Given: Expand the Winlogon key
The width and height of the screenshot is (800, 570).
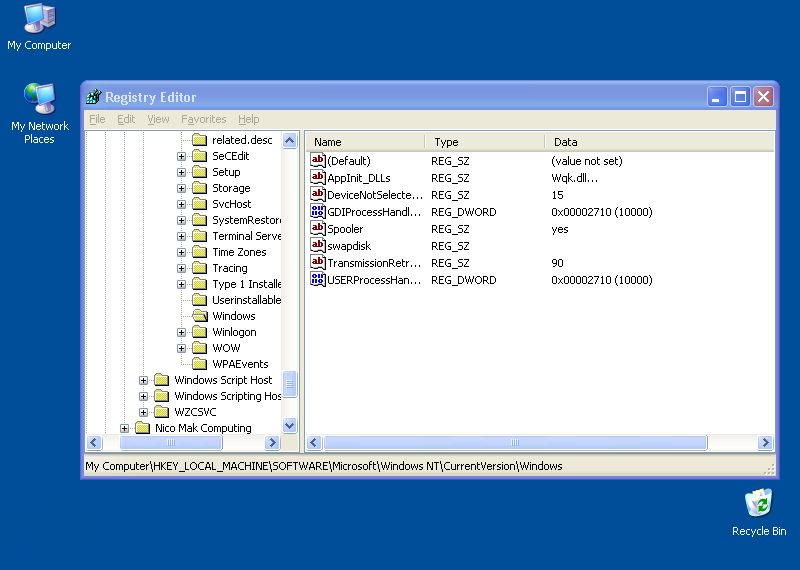Looking at the screenshot, I should pos(181,332).
